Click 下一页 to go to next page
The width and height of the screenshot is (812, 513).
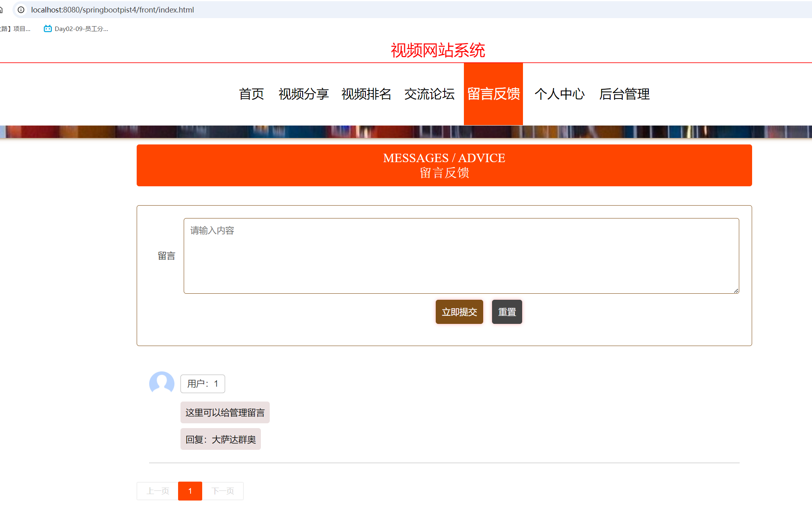pyautogui.click(x=223, y=491)
